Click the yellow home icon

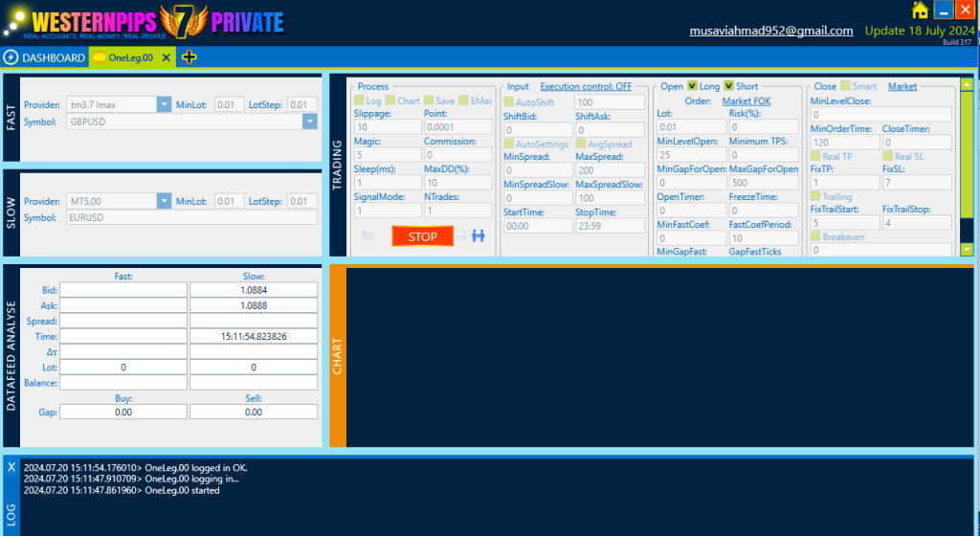tap(920, 10)
